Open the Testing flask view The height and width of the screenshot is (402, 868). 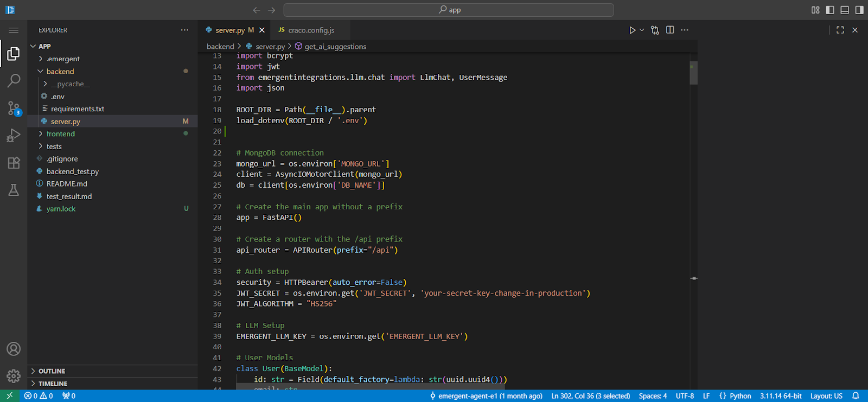[x=14, y=190]
